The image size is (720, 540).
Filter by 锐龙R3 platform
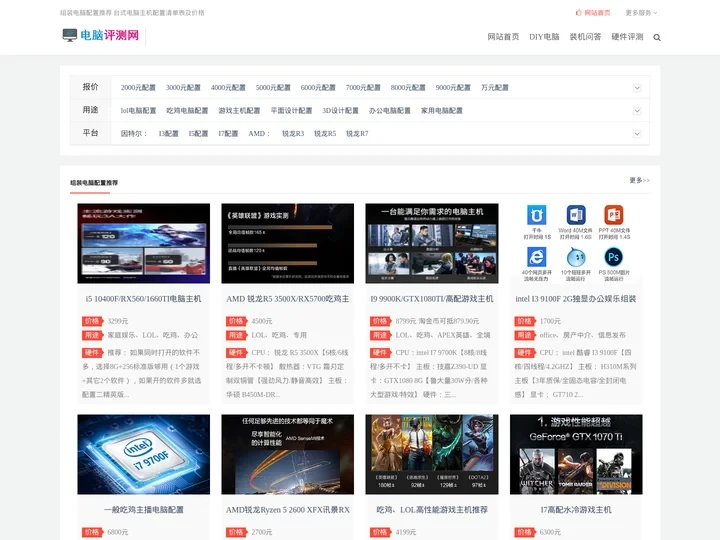[x=293, y=134]
